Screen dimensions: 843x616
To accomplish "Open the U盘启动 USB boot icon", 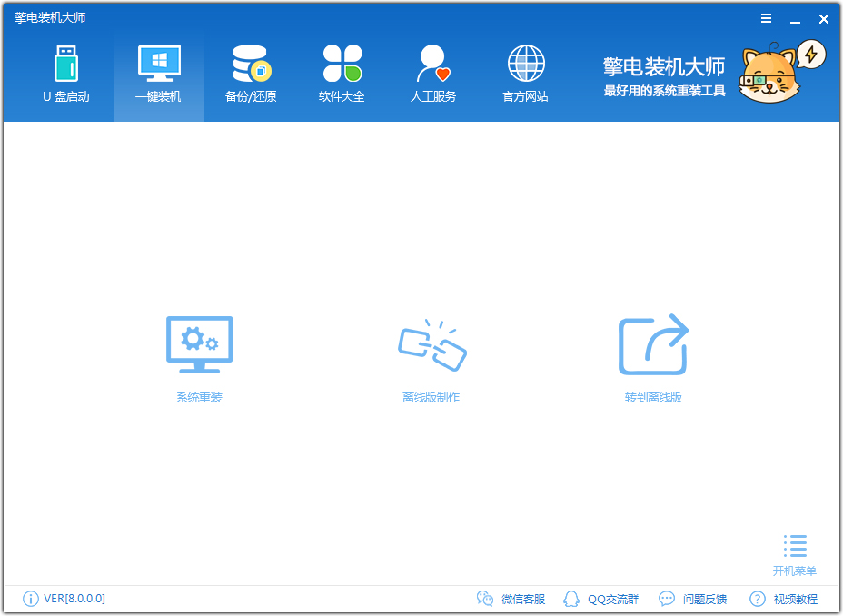I will [66, 63].
